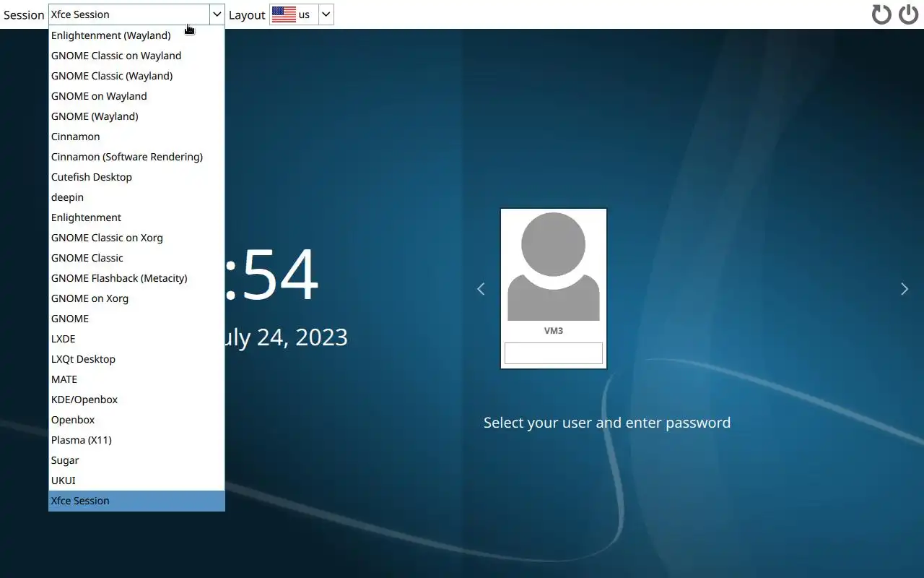Screen dimensions: 924x578
Task: Select the plain Openbox session
Action: coord(136,420)
